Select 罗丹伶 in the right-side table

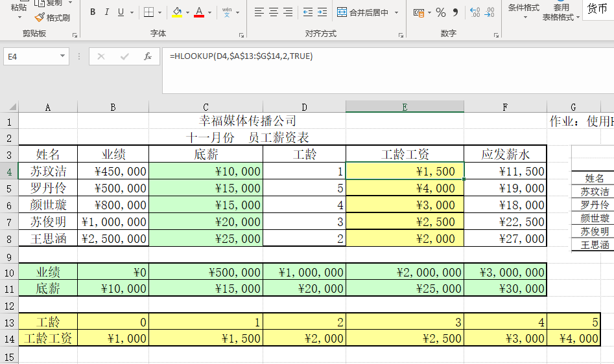[595, 205]
